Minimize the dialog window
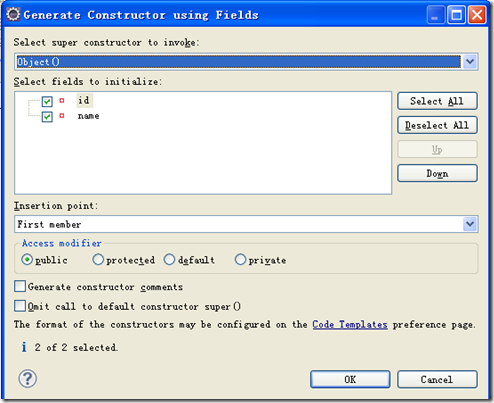Viewport: 494px width, 403px height. tap(436, 15)
